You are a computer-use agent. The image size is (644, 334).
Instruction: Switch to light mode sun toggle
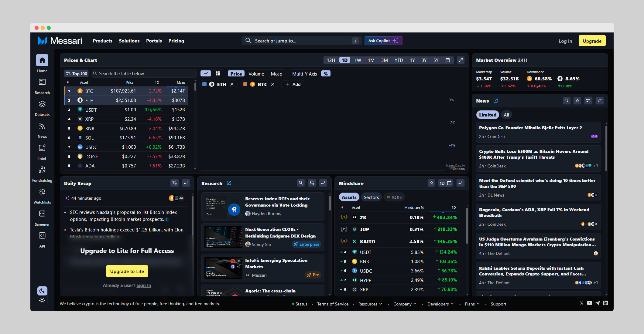point(42,300)
